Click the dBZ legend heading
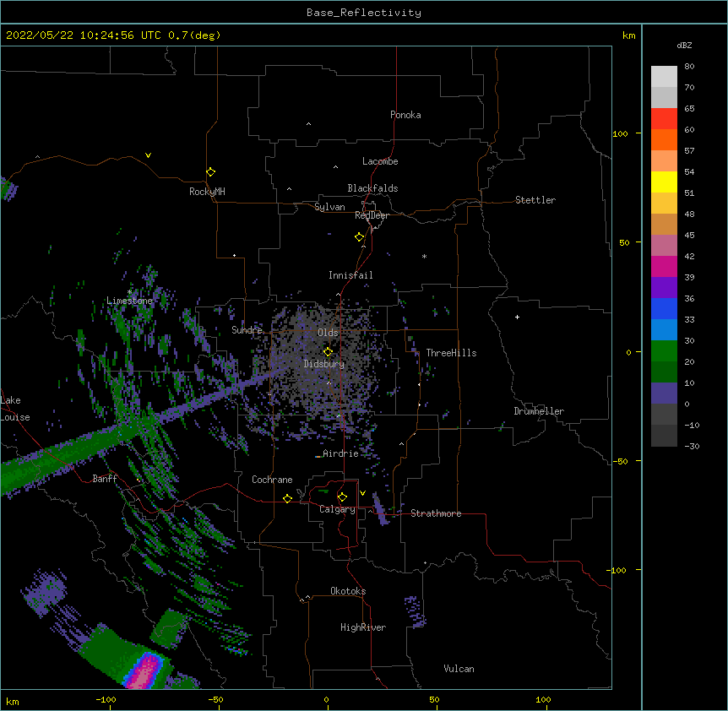 [x=684, y=45]
